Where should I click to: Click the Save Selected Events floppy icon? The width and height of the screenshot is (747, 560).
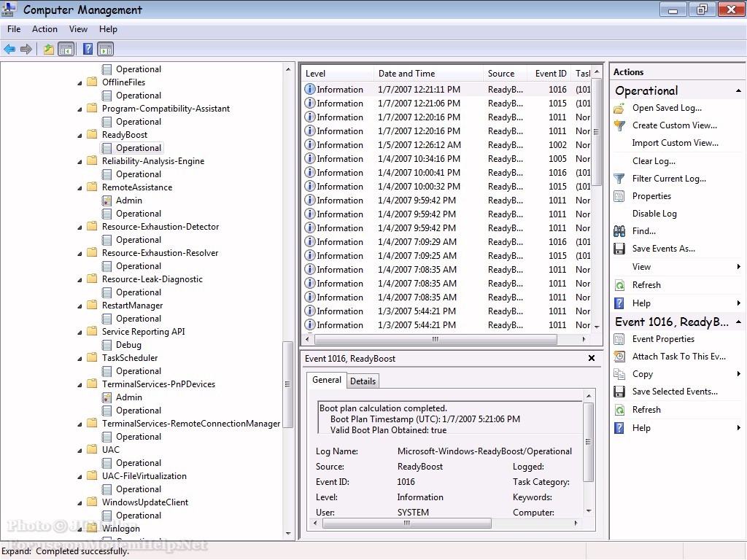point(619,392)
